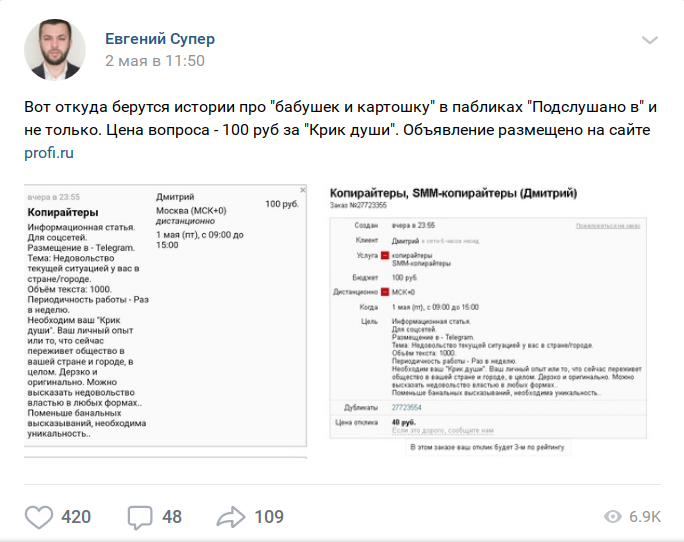684x542 pixels.
Task: Click the 6.9K views counter
Action: click(644, 517)
